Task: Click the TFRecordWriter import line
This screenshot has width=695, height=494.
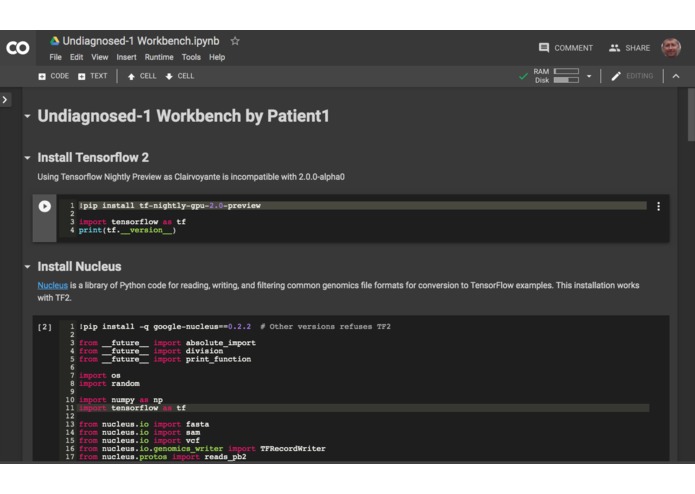Action: click(x=202, y=448)
